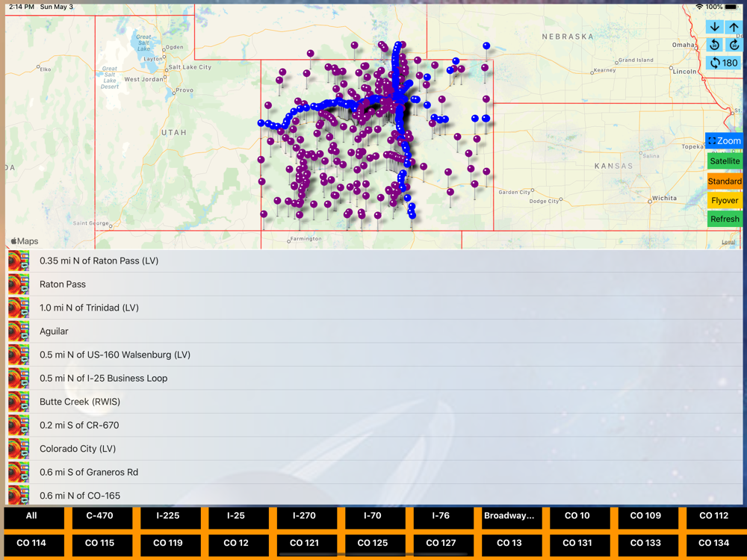Screen dimensions: 747x560
Task: Filter by route C-470
Action: point(102,517)
